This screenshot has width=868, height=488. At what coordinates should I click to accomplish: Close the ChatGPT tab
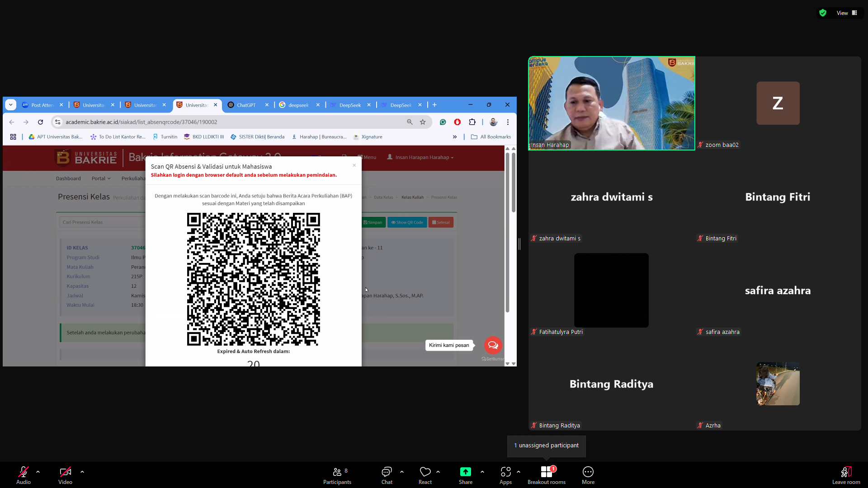click(267, 105)
